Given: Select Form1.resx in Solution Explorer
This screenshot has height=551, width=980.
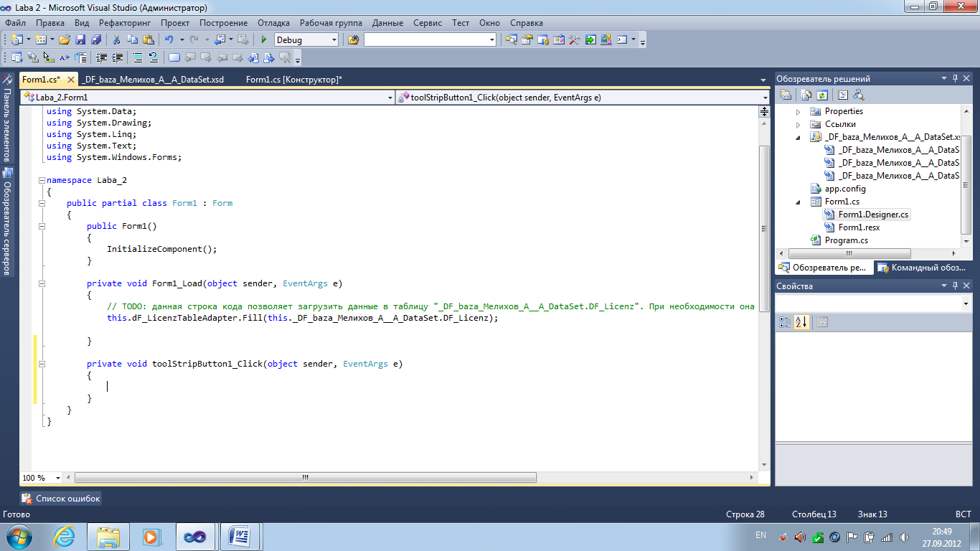Looking at the screenshot, I should click(x=859, y=227).
